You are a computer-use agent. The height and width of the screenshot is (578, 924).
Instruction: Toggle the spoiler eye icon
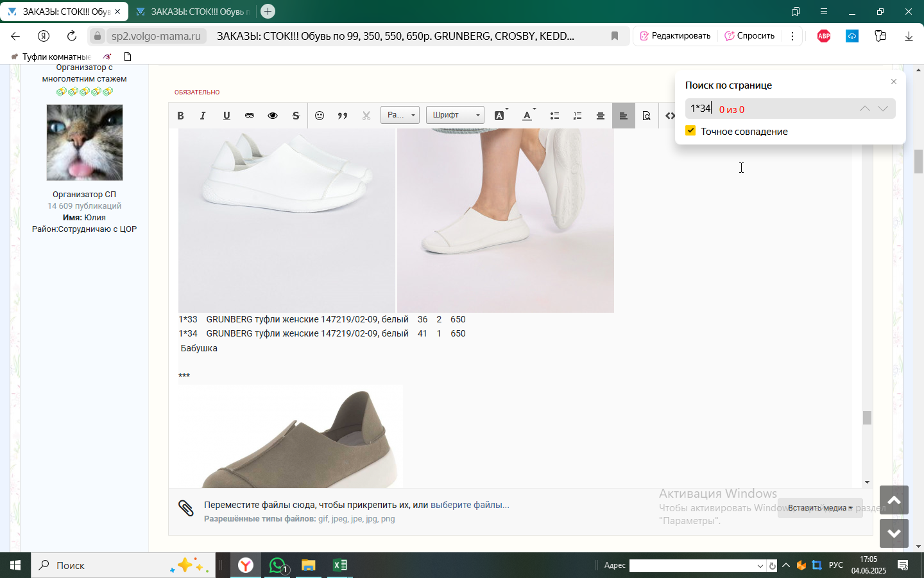[x=273, y=116]
